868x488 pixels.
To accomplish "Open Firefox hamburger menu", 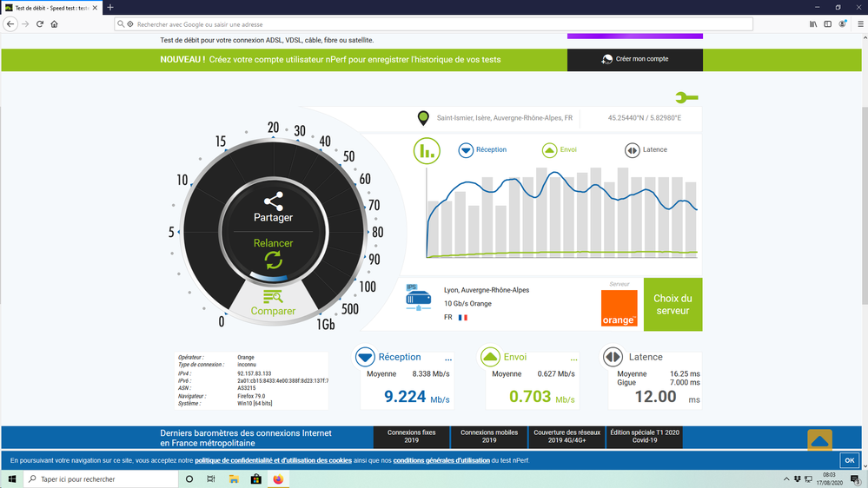I will point(860,24).
